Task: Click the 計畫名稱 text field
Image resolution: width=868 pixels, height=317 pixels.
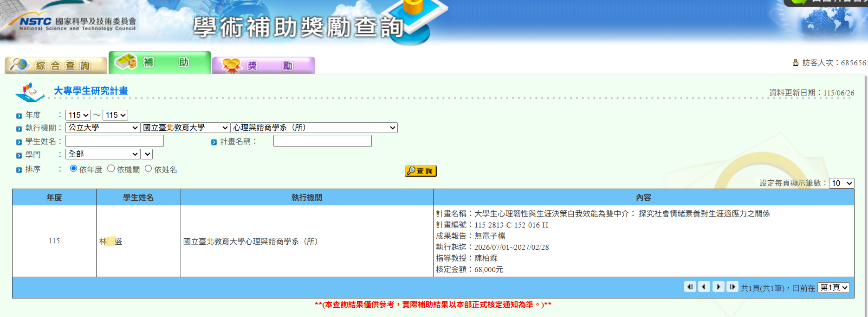Action: click(x=323, y=141)
